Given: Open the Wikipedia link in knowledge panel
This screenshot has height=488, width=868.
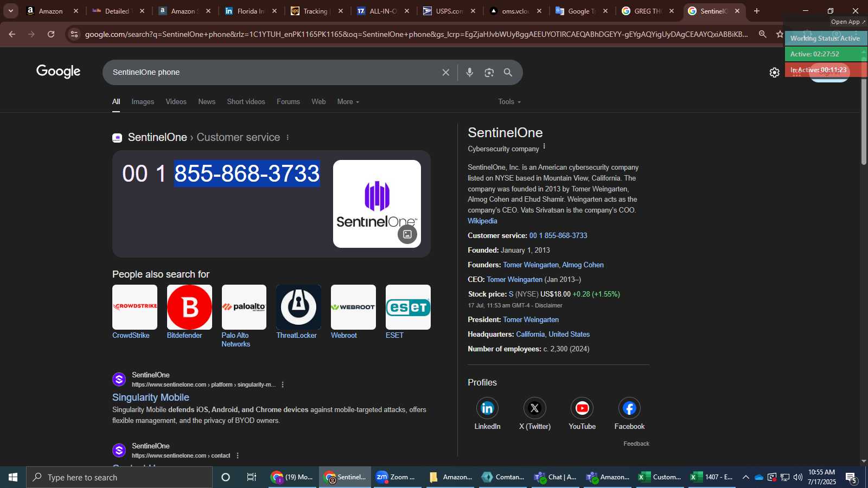Looking at the screenshot, I should (x=482, y=221).
